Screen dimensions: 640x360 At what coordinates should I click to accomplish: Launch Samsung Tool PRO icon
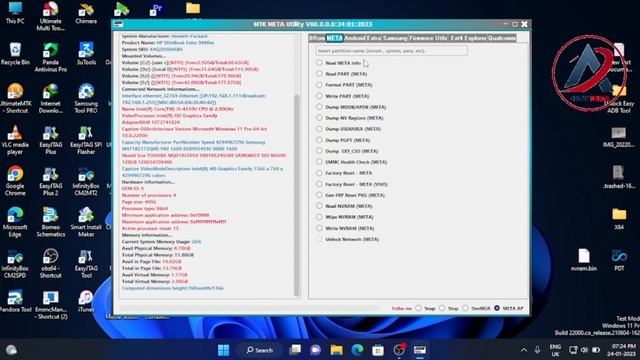[86, 98]
